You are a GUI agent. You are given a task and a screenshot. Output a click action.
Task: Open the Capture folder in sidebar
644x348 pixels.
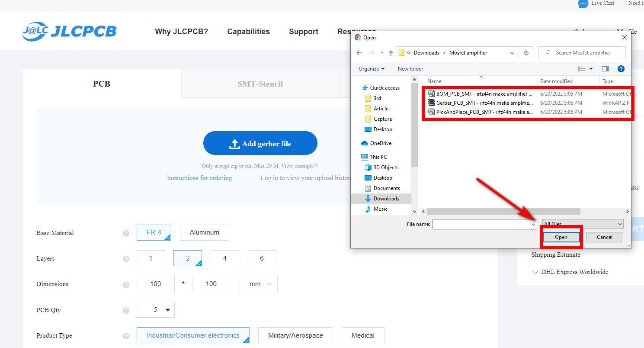point(378,119)
